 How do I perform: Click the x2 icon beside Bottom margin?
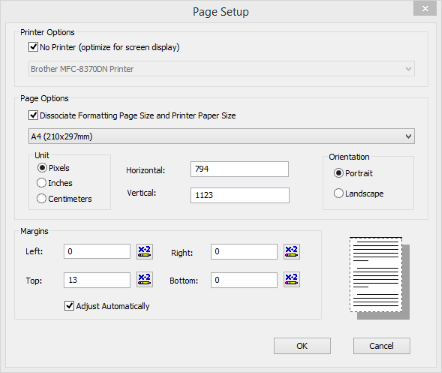[291, 280]
